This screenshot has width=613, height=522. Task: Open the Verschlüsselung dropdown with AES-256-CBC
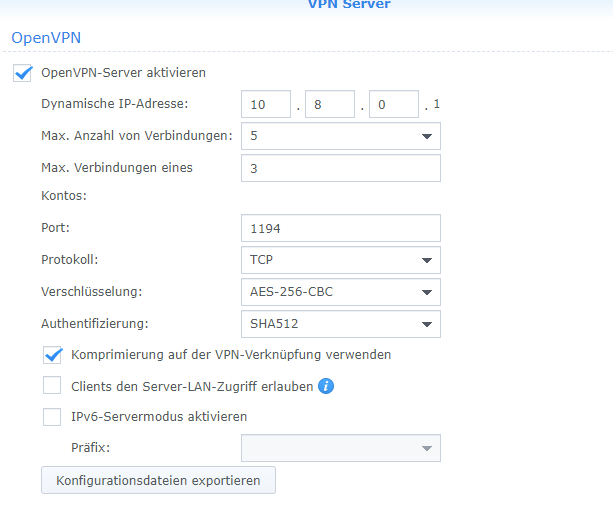340,292
